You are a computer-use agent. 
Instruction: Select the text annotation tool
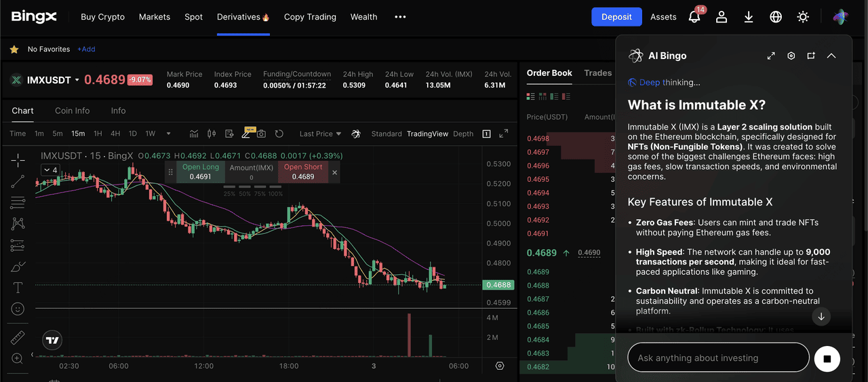coord(18,288)
